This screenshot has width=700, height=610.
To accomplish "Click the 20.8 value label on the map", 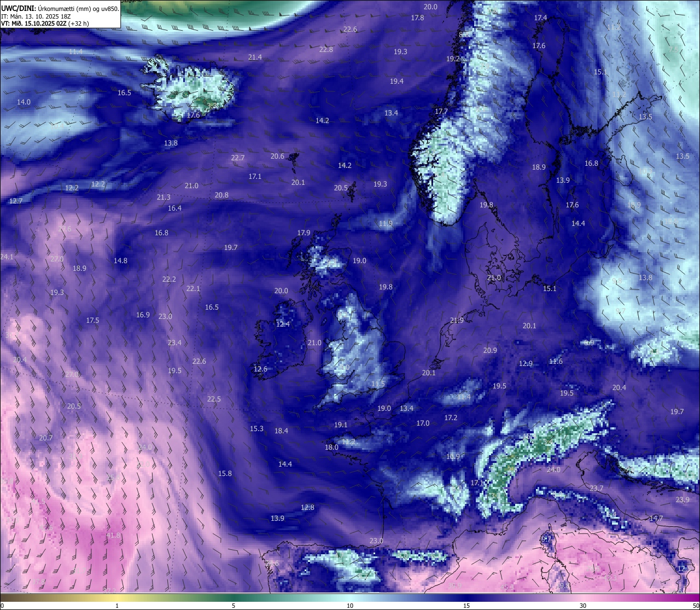I will point(221,195).
